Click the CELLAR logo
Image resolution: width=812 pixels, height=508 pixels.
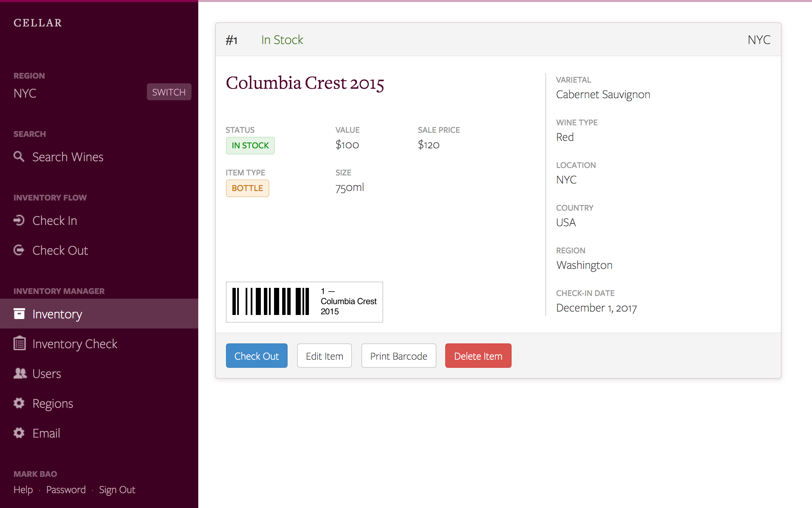pos(38,23)
